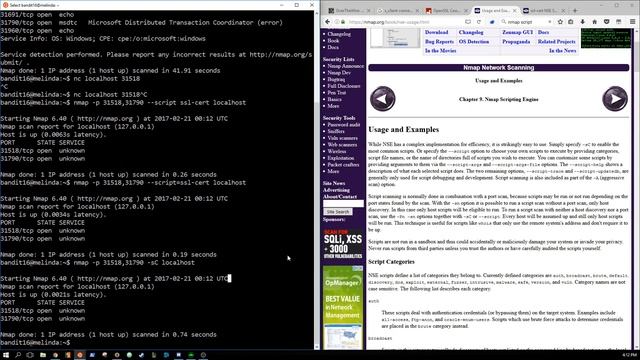Open a new browser tab with plus
Image resolution: width=640 pixels, height=360 pixels.
click(575, 10)
